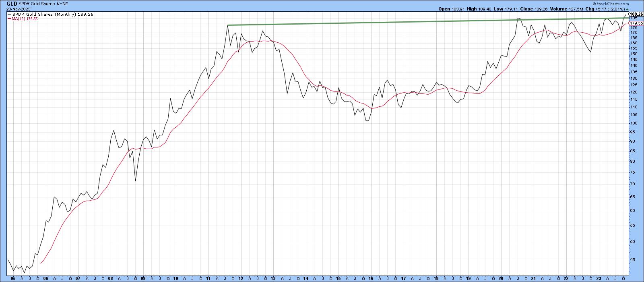Viewport: 644px width, 282px height.
Task: Click the 21 year label on the time axis
Action: point(533,278)
